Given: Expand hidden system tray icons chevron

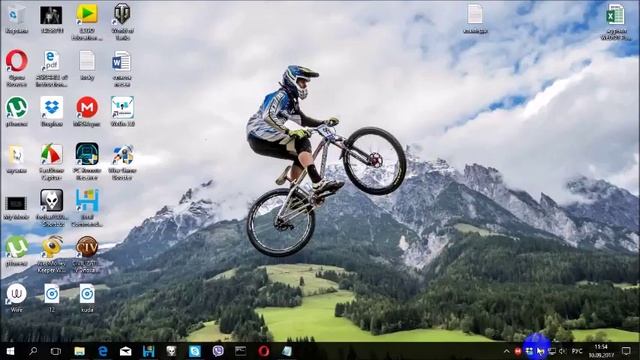Looking at the screenshot, I should [507, 351].
